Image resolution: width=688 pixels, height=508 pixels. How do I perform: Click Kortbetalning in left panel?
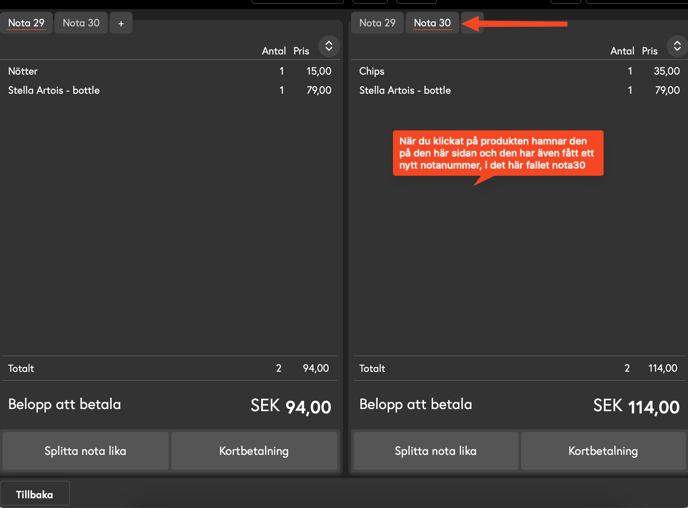click(x=254, y=451)
